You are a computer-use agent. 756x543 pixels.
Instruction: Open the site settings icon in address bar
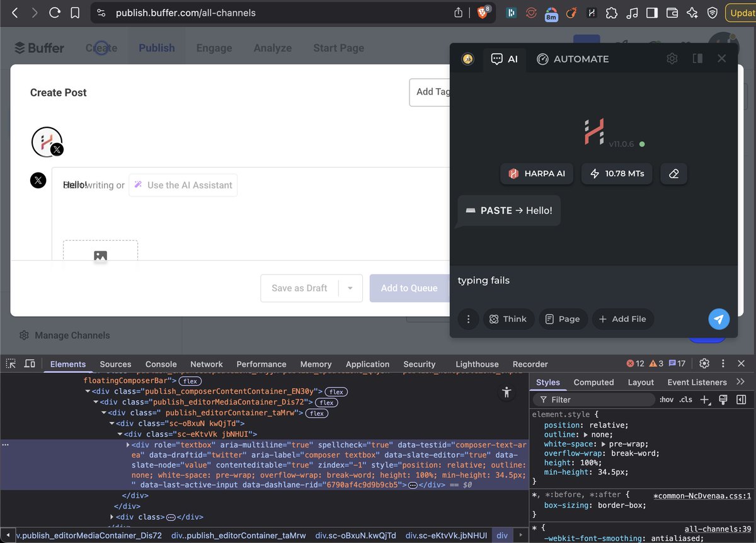101,13
